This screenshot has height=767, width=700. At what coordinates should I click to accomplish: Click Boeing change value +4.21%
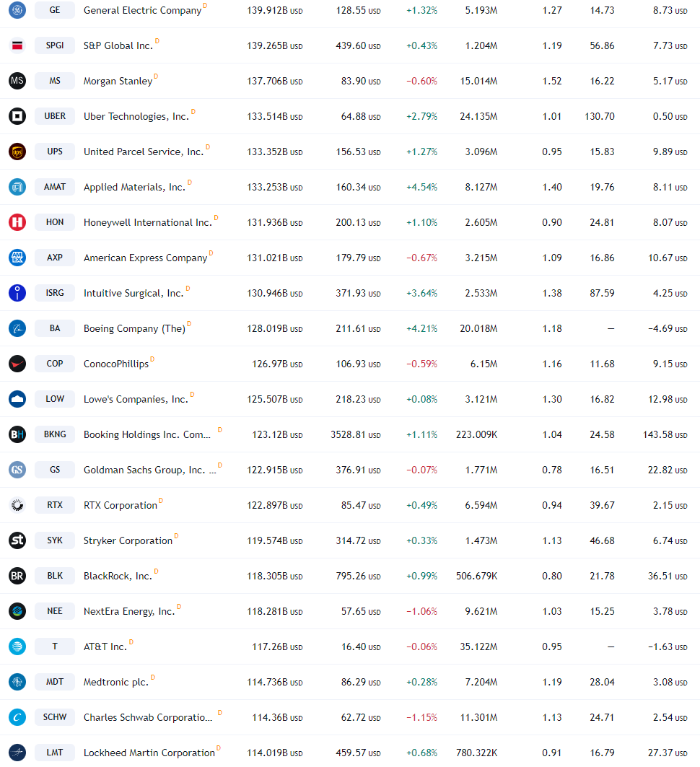point(421,329)
